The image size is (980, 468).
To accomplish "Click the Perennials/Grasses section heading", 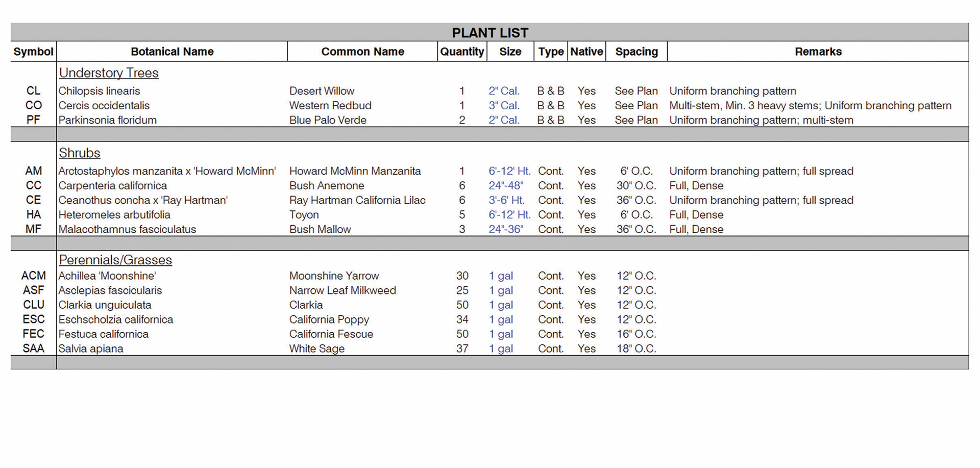I will pos(115,260).
